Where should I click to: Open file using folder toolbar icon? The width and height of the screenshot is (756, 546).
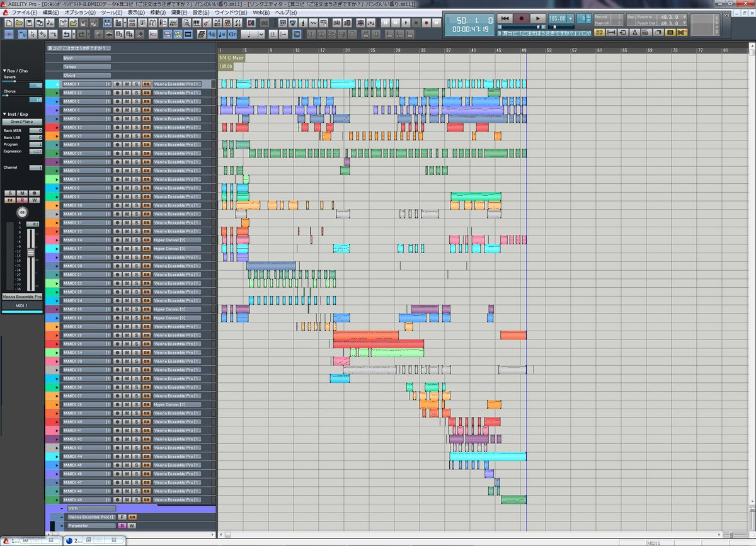(x=19, y=23)
